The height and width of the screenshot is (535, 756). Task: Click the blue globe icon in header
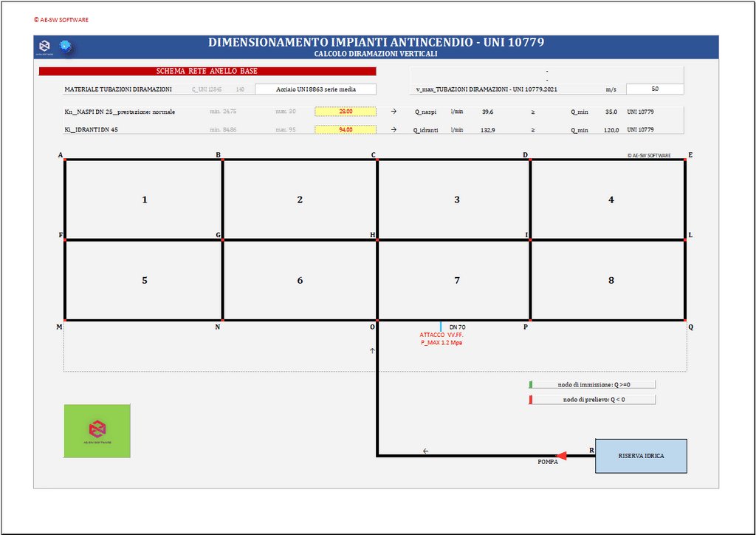tap(65, 47)
